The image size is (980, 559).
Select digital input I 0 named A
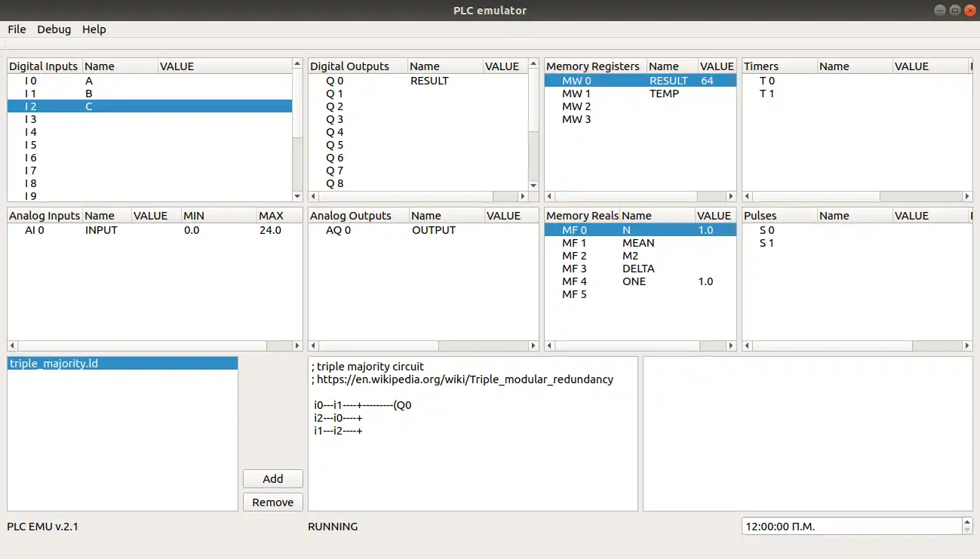pos(89,81)
